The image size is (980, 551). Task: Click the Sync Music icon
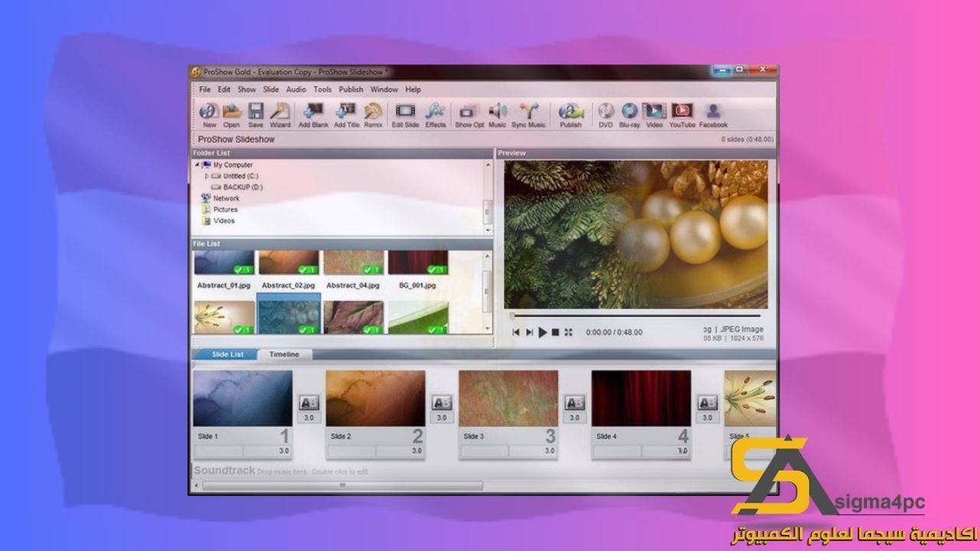click(x=528, y=115)
